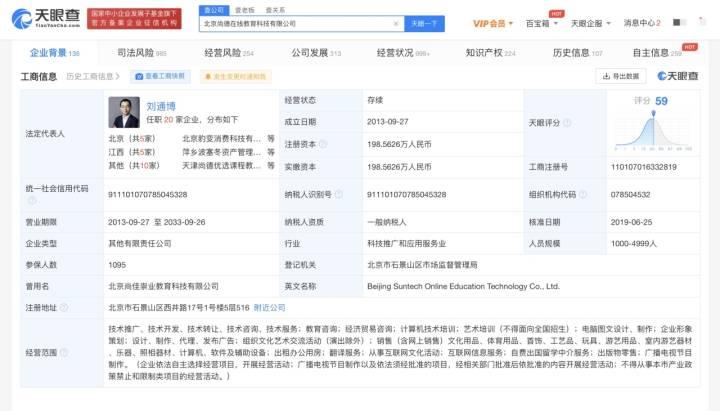720x411 pixels.
Task: Open 历史工商信息 link
Action: point(93,76)
